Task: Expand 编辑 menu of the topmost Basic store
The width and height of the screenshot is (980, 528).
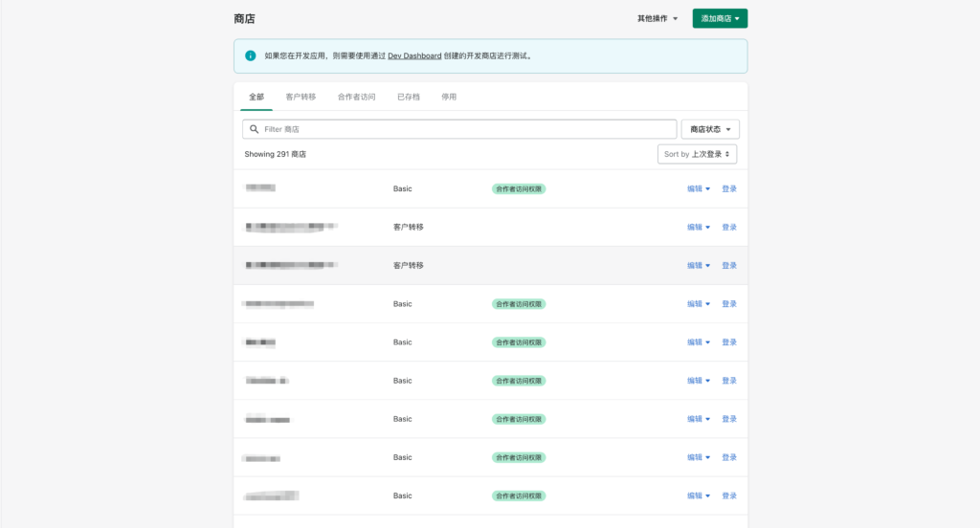Action: click(698, 188)
